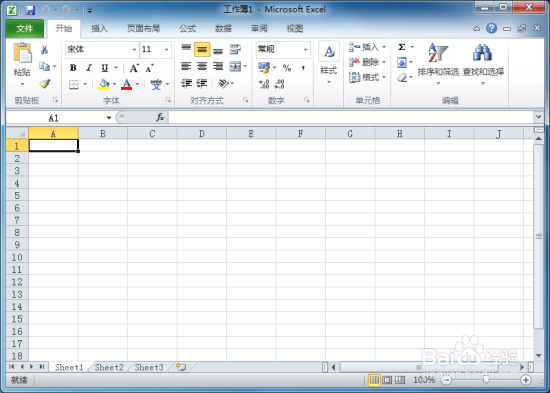This screenshot has width=550, height=393.
Task: Decrease decimal places icon
Action: pos(279,84)
